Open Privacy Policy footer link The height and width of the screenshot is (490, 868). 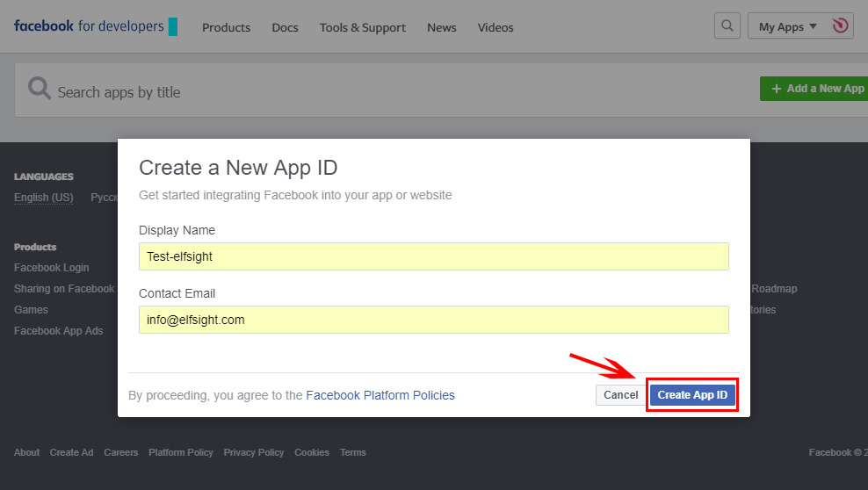[254, 452]
